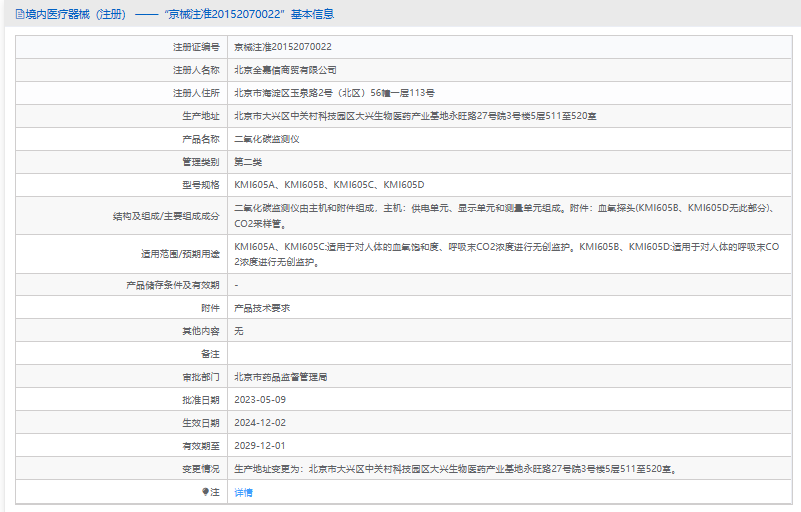
Task: Select registration number 京械注准20152070022 value
Action: pos(282,47)
